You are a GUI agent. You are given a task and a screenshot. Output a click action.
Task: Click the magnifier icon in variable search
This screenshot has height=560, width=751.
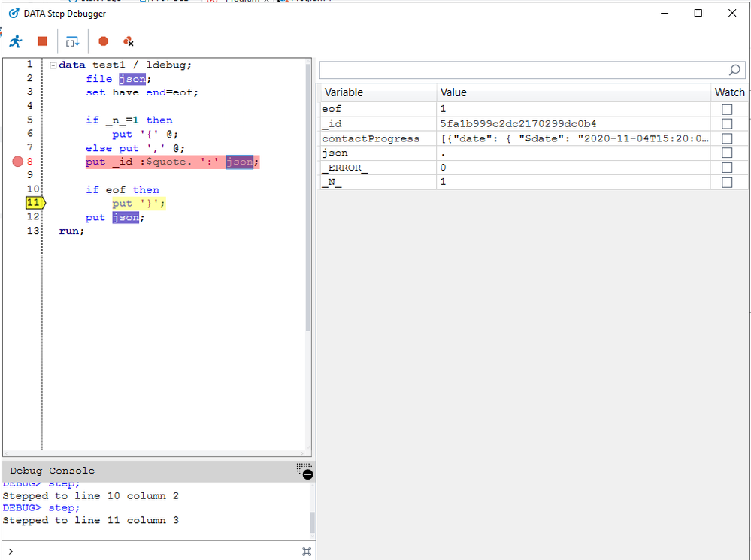coord(734,70)
